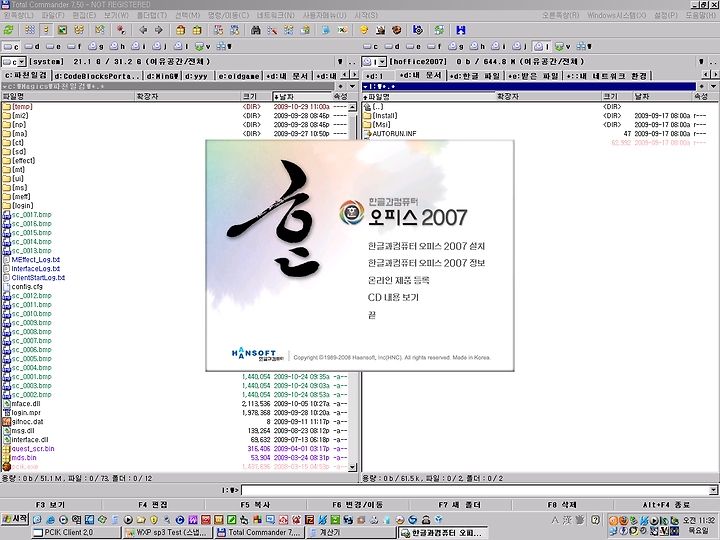This screenshot has width=720, height=540.
Task: Click the unpack files toolbar icon
Action: tap(197, 30)
